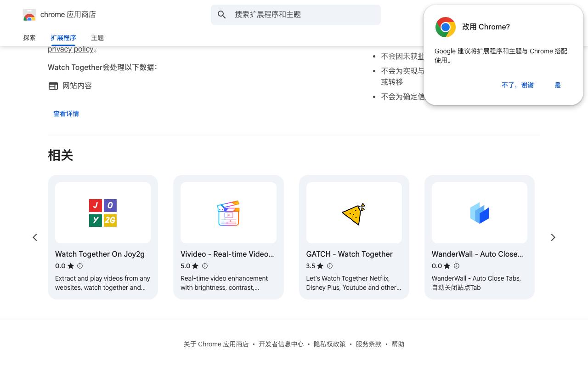The height and width of the screenshot is (368, 588).
Task: Open the Watch Together On Joy2g icon
Action: (103, 213)
